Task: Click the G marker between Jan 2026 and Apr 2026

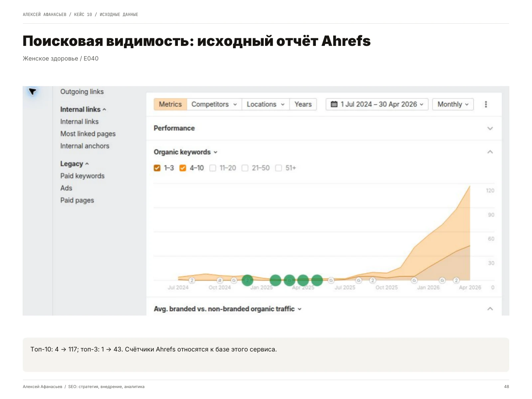Action: (x=442, y=280)
